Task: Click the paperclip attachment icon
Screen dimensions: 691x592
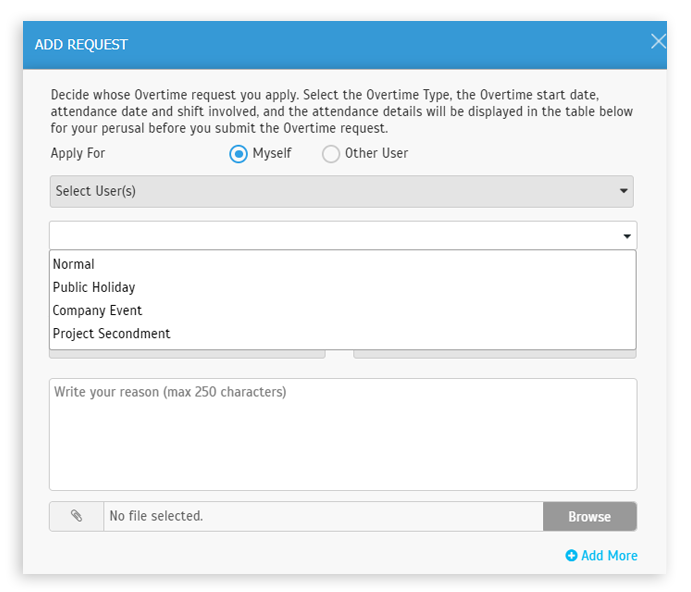Action: pyautogui.click(x=77, y=516)
